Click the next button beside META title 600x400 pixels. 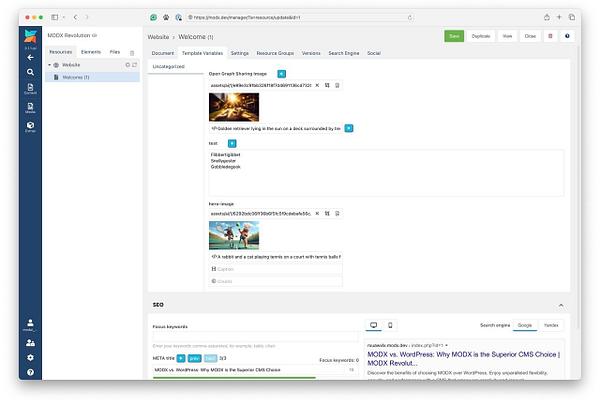210,358
